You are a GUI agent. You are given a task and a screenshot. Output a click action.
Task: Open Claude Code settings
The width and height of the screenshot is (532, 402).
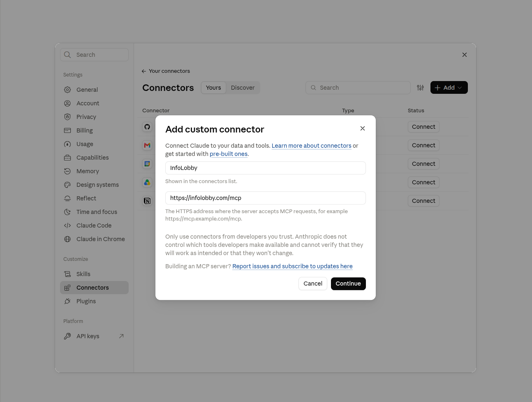click(x=94, y=225)
